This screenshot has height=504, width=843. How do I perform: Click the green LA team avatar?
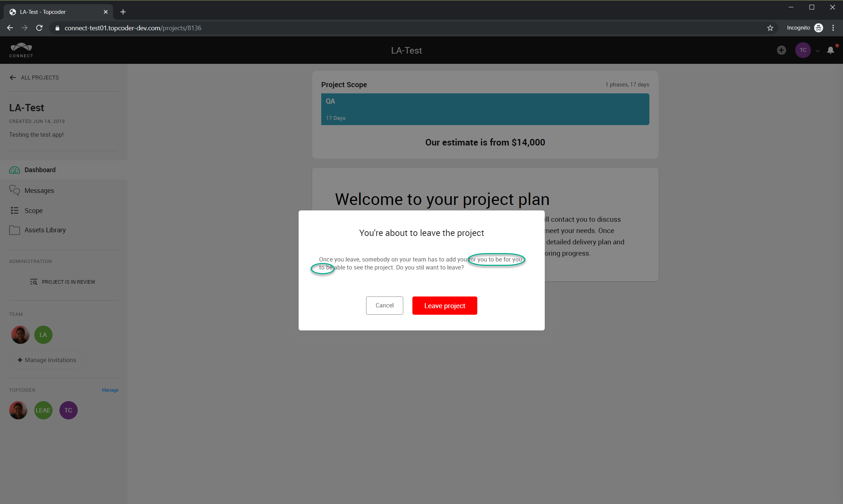[43, 335]
